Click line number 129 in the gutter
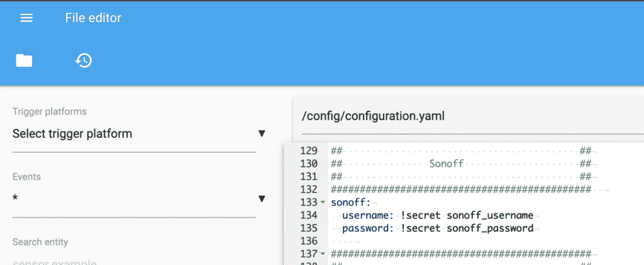 (309, 151)
